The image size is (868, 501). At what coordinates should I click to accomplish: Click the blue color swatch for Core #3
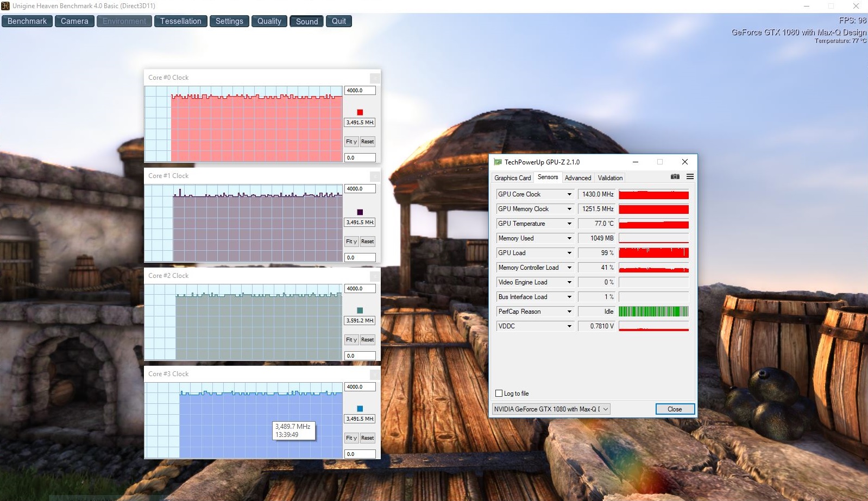[x=360, y=409]
